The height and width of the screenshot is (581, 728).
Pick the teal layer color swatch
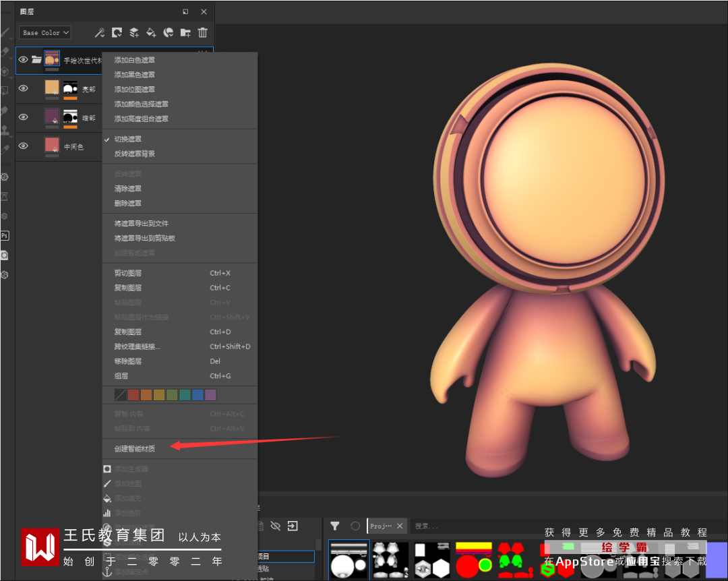pyautogui.click(x=185, y=395)
